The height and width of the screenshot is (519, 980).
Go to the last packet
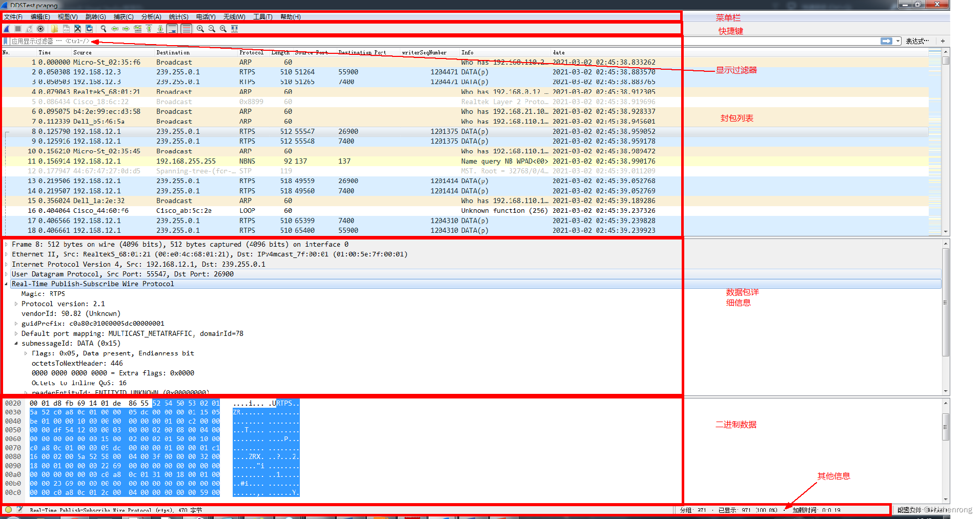(160, 29)
